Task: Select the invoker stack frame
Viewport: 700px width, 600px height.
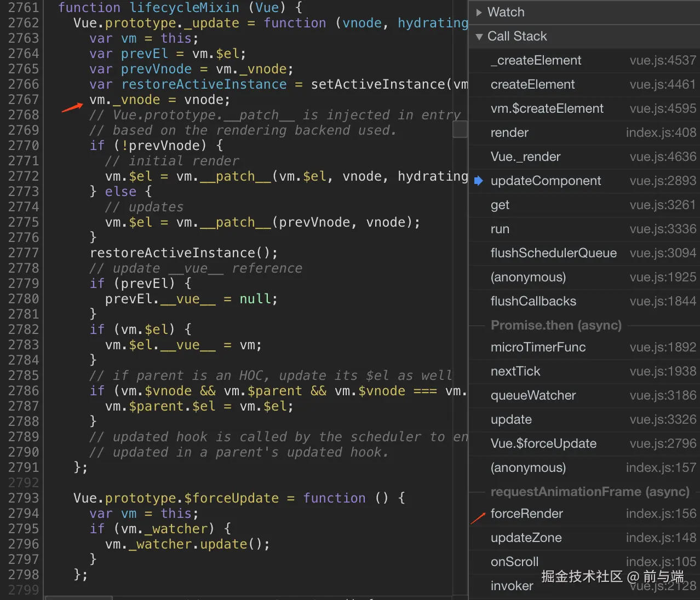Action: (584, 586)
